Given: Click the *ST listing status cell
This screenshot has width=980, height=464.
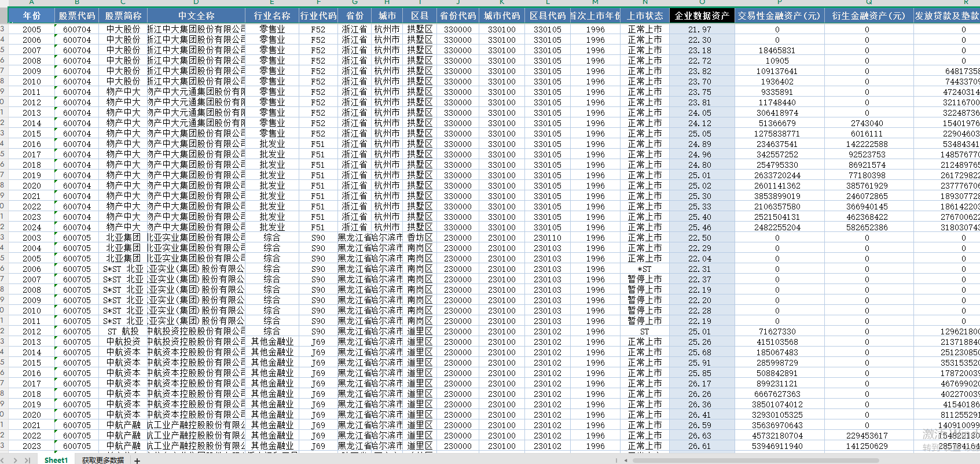Looking at the screenshot, I should click(x=645, y=269).
